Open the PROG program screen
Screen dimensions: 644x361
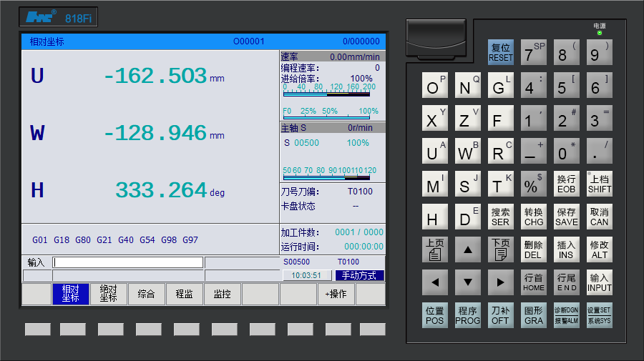click(x=467, y=315)
